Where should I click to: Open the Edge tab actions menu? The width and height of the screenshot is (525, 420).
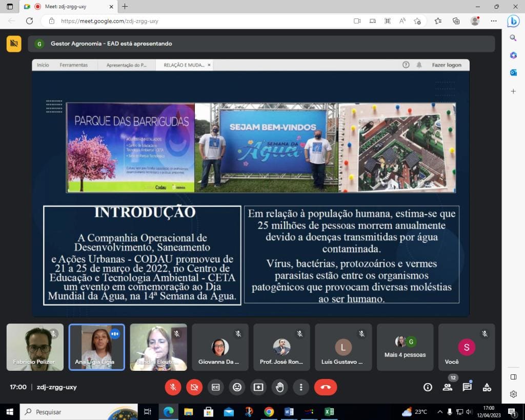tap(10, 6)
